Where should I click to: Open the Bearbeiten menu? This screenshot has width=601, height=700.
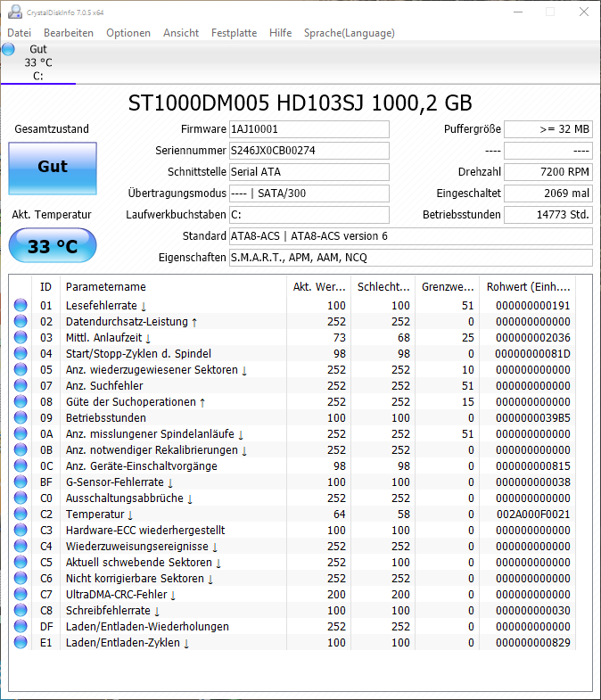pos(69,33)
